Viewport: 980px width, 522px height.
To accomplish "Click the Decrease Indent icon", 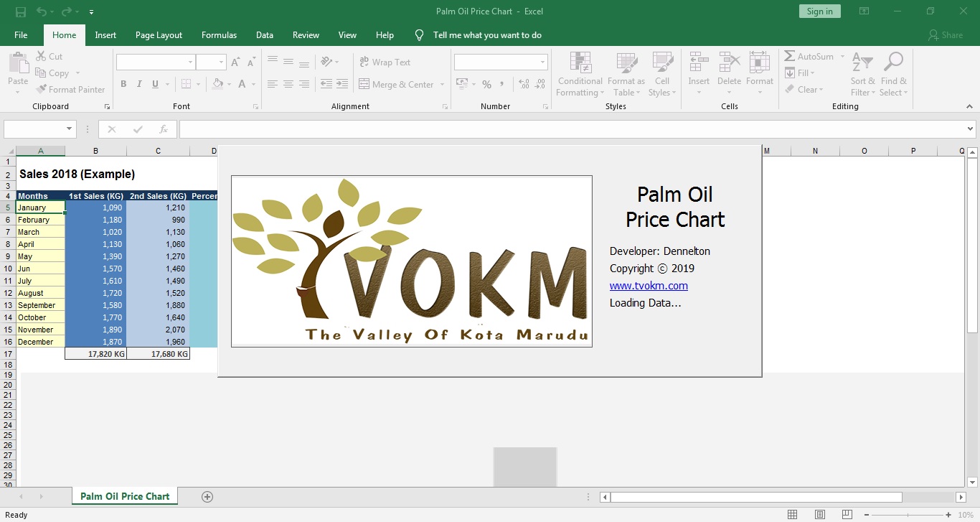I will click(326, 84).
